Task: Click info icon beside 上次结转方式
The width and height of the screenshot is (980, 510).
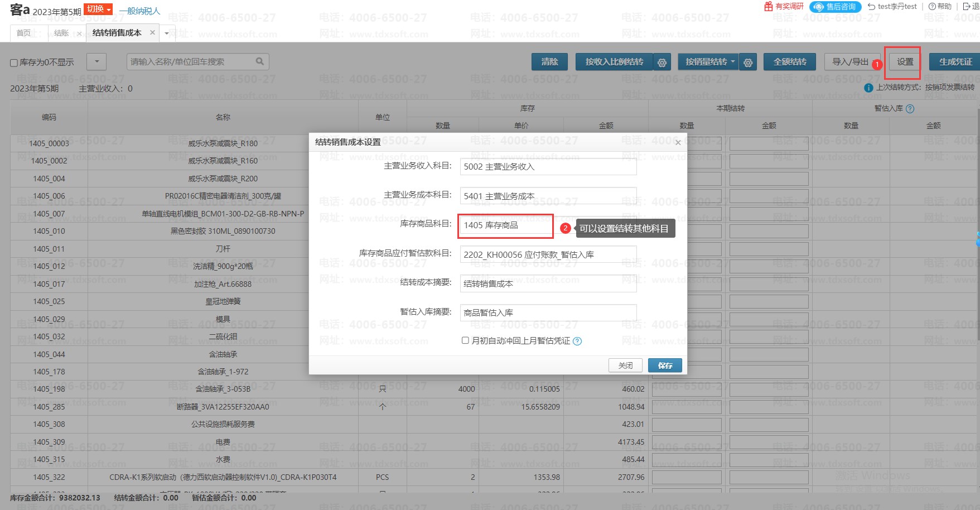Action: point(868,88)
